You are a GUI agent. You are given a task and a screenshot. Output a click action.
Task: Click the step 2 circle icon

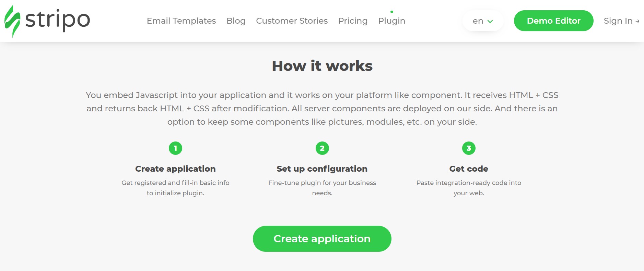click(x=322, y=148)
